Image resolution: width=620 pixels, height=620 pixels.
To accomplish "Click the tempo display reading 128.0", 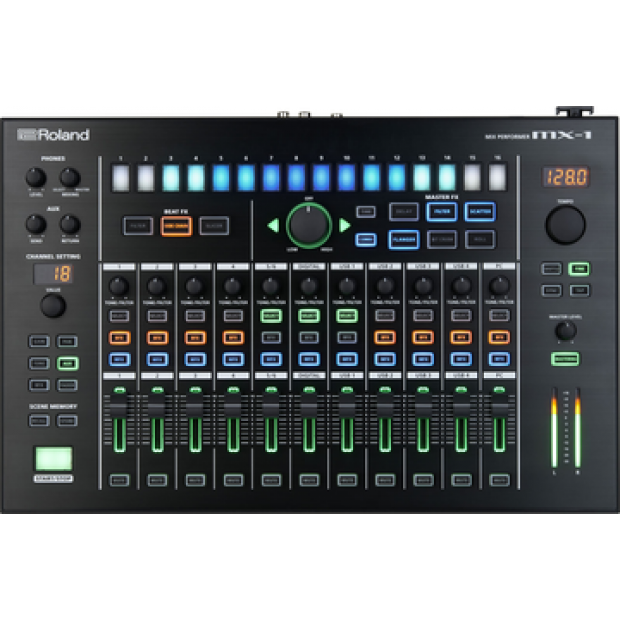I will tap(565, 177).
